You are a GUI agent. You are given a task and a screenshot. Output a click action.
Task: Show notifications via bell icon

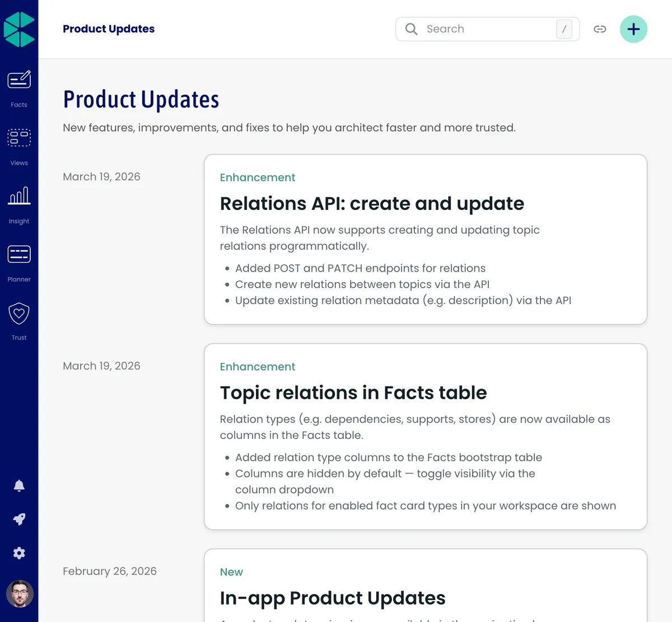[x=19, y=485]
